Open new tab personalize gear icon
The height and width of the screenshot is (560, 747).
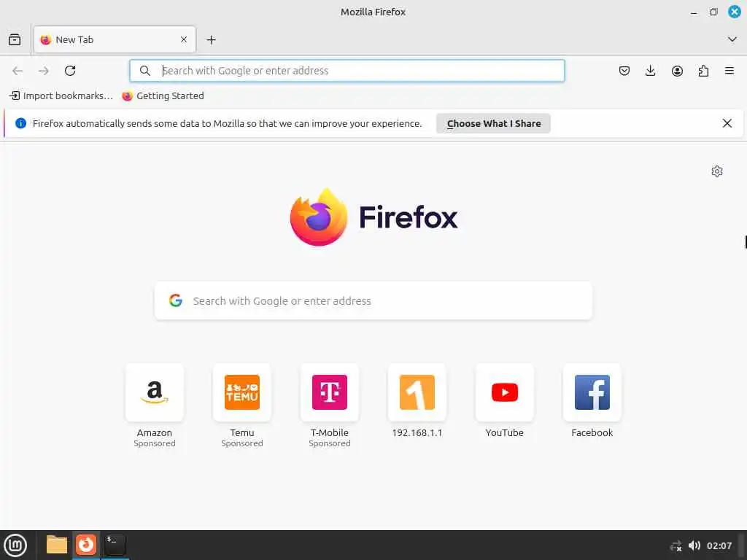[717, 171]
